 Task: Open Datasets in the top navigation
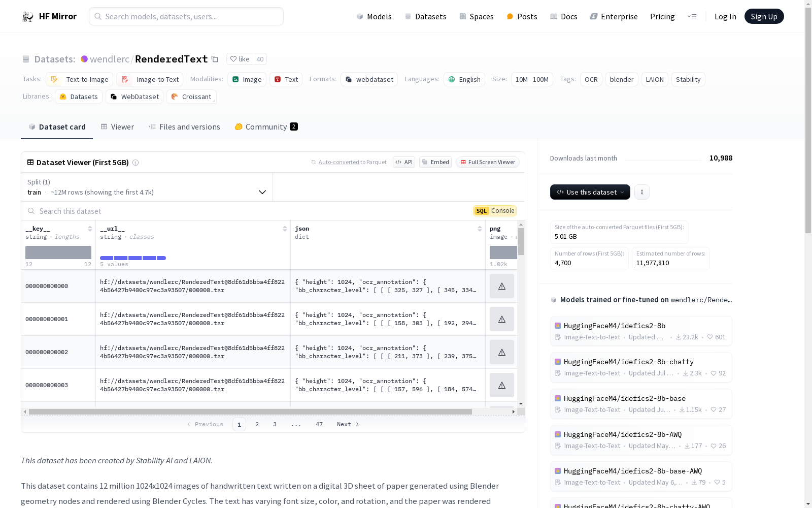(x=425, y=16)
